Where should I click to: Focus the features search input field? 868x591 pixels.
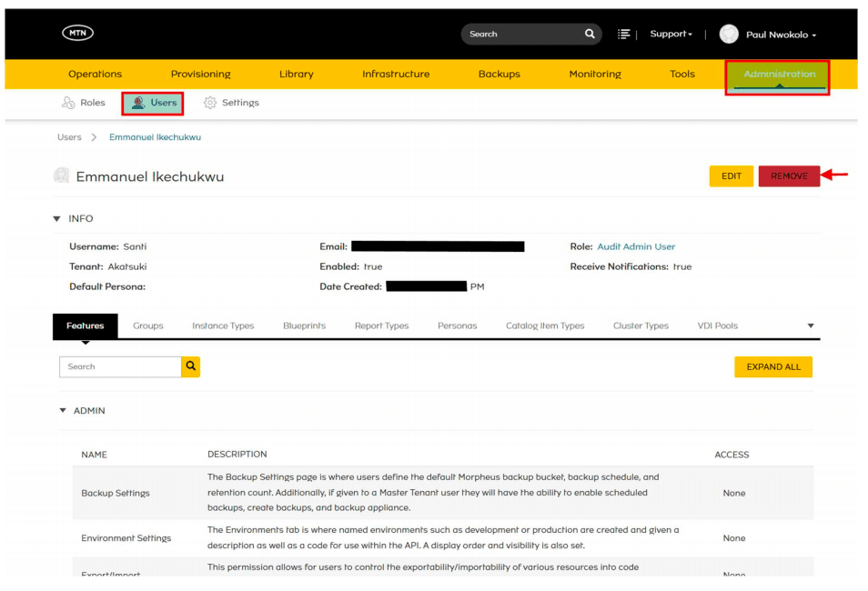(x=120, y=367)
